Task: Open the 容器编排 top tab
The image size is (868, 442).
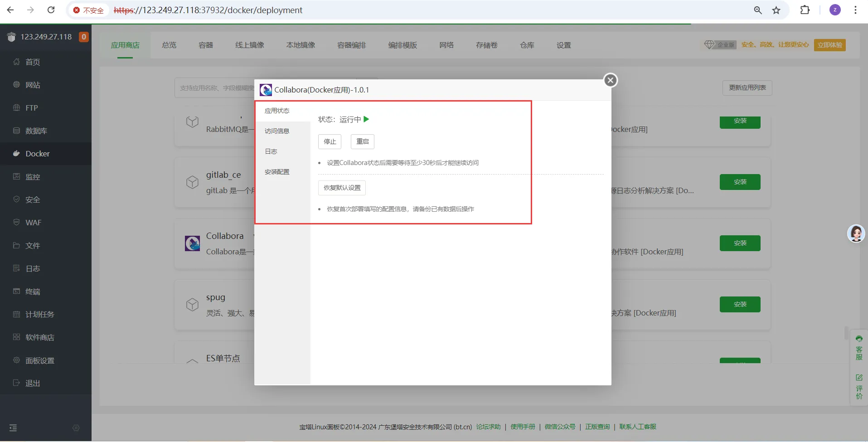Action: point(352,45)
